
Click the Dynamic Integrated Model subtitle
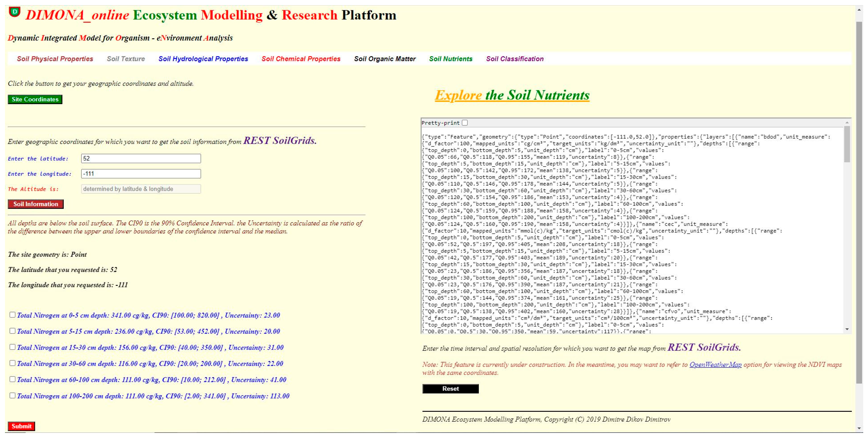[120, 38]
